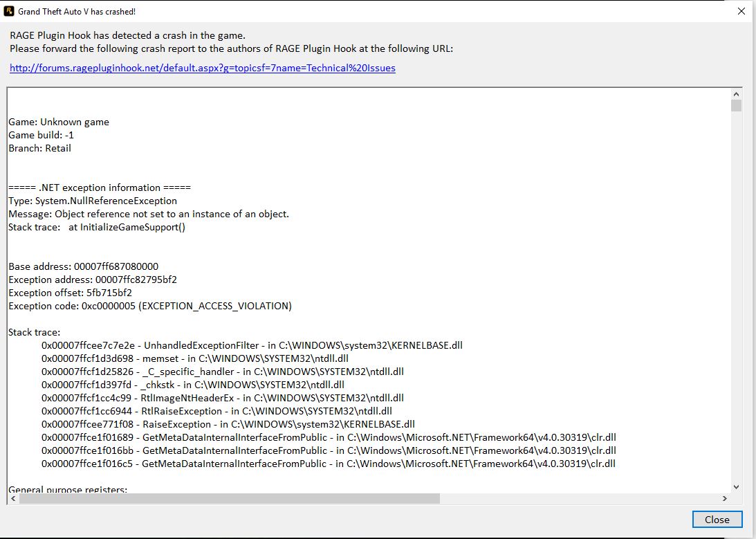Click the empty vertical scrollbar track area
The image size is (756, 539).
tap(736, 297)
